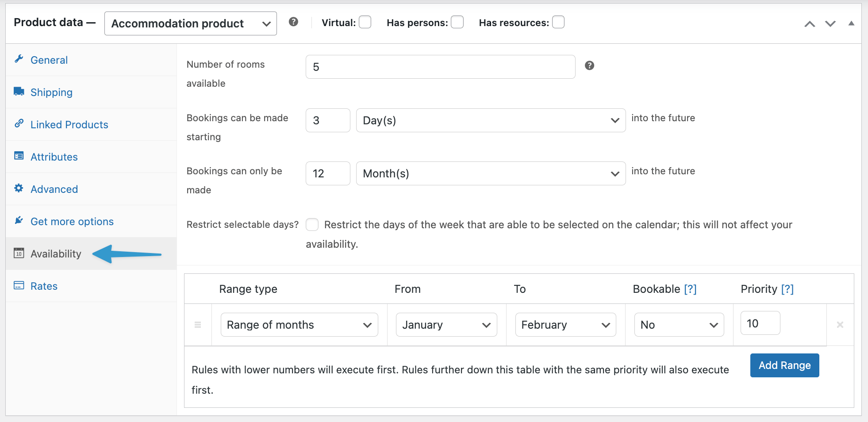This screenshot has width=868, height=422.
Task: Open the Bookable help link
Action: click(x=691, y=289)
